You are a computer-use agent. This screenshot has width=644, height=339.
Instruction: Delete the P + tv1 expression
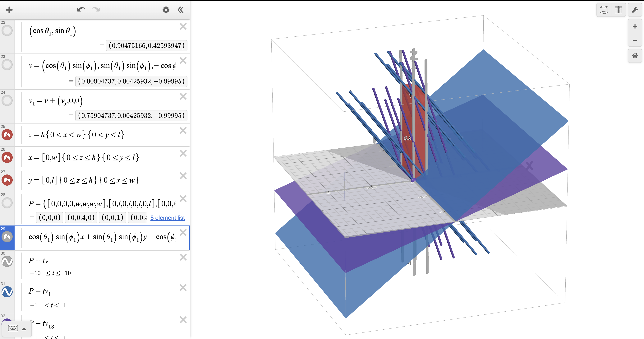(183, 288)
